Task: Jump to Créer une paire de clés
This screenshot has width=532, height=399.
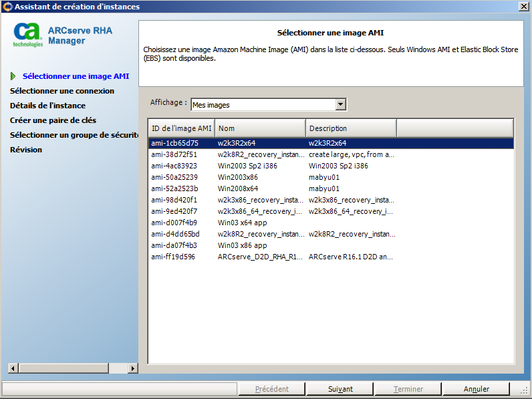Action: pos(53,120)
